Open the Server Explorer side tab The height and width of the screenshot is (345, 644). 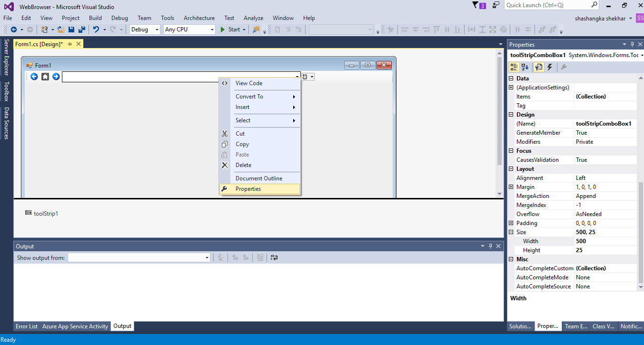[7, 58]
